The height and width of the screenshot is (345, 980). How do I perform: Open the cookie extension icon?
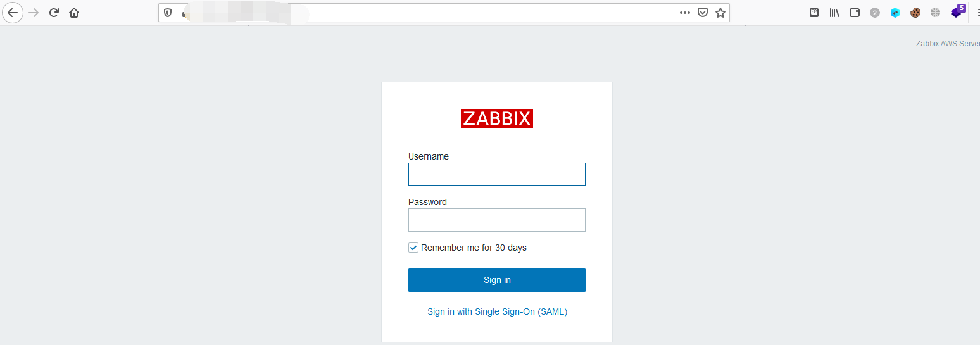(x=915, y=13)
